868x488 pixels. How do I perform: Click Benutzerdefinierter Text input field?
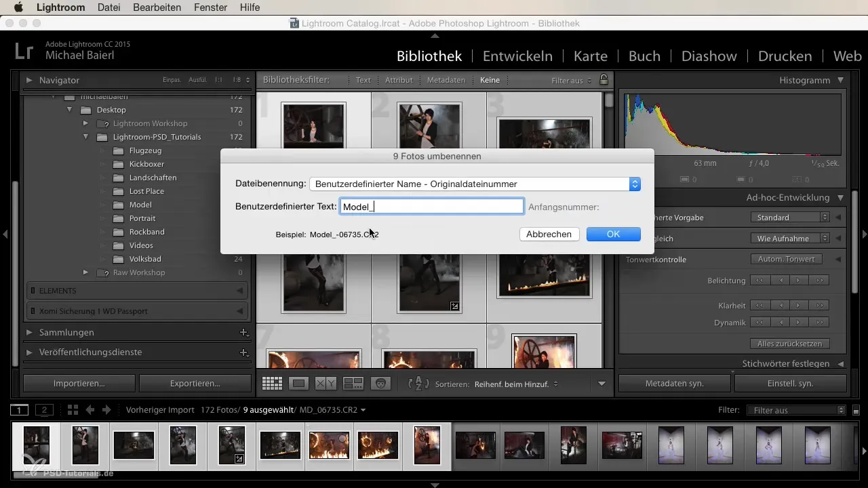(x=431, y=207)
